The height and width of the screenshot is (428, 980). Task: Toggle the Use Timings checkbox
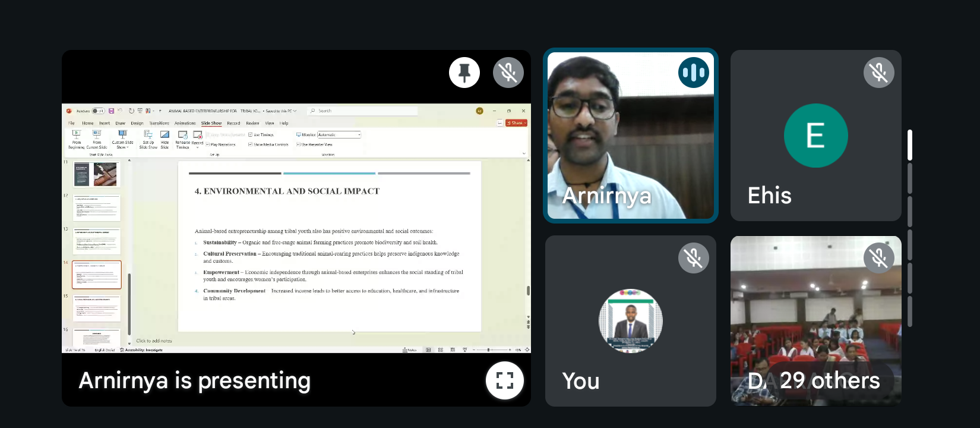tap(251, 135)
